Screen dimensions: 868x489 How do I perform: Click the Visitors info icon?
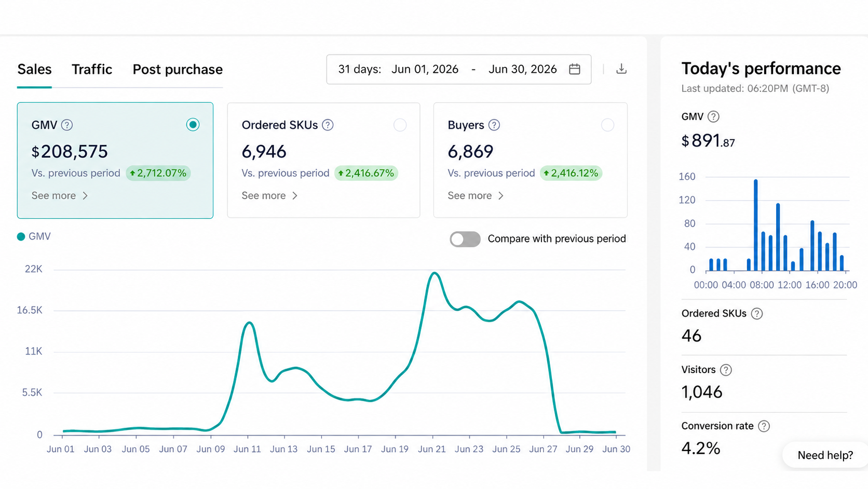[726, 370]
